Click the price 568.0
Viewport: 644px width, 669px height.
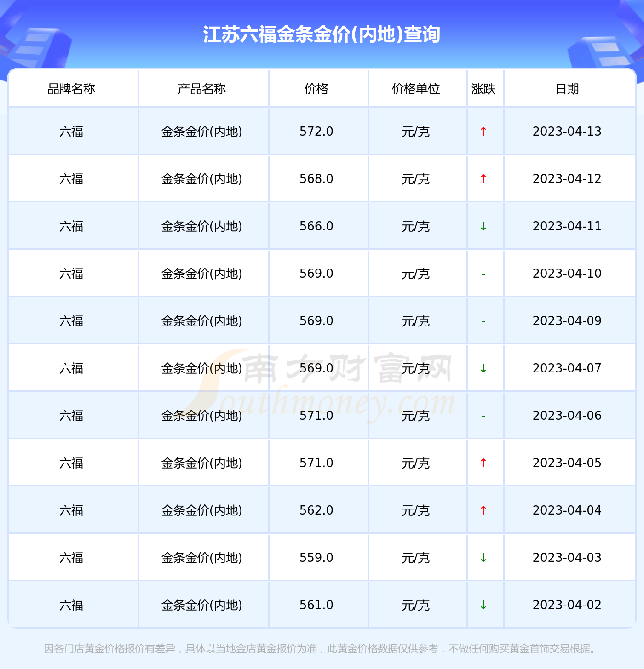click(x=316, y=179)
